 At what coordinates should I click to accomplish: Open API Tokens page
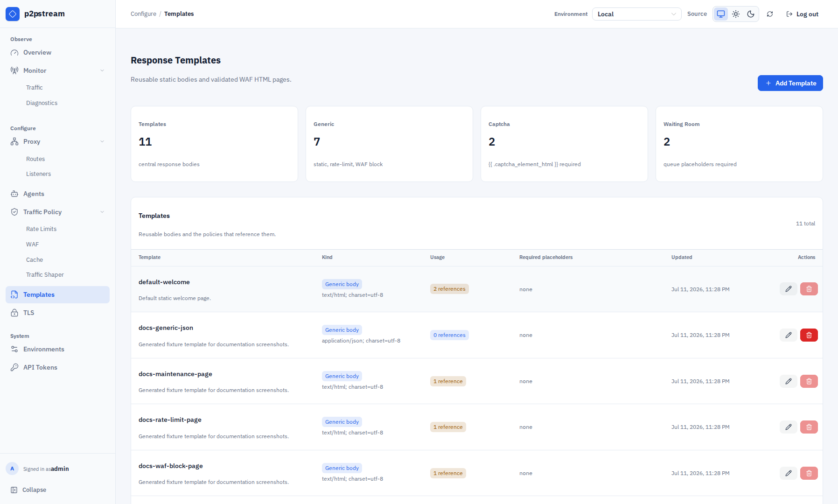[x=57, y=367]
